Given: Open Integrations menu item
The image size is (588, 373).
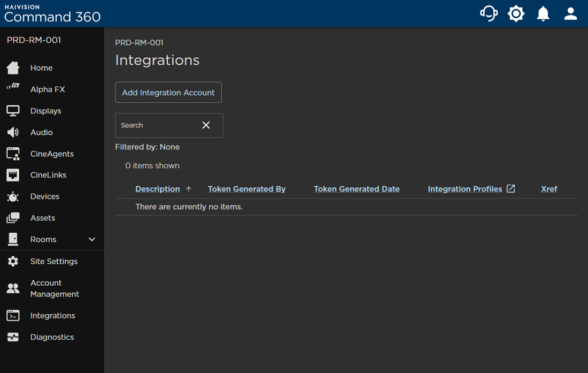Looking at the screenshot, I should (52, 316).
